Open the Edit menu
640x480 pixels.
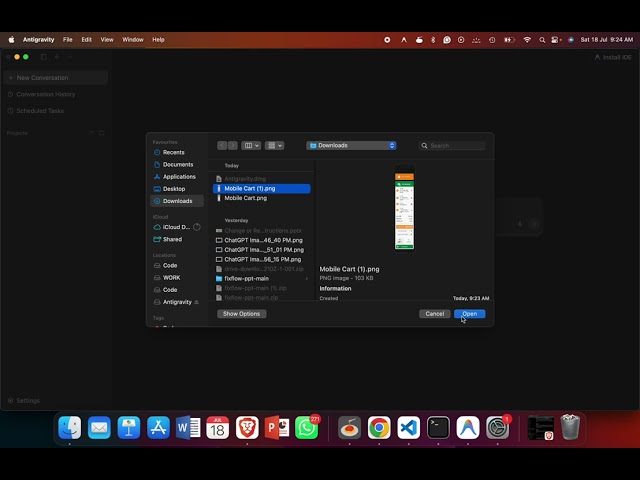[x=87, y=40]
